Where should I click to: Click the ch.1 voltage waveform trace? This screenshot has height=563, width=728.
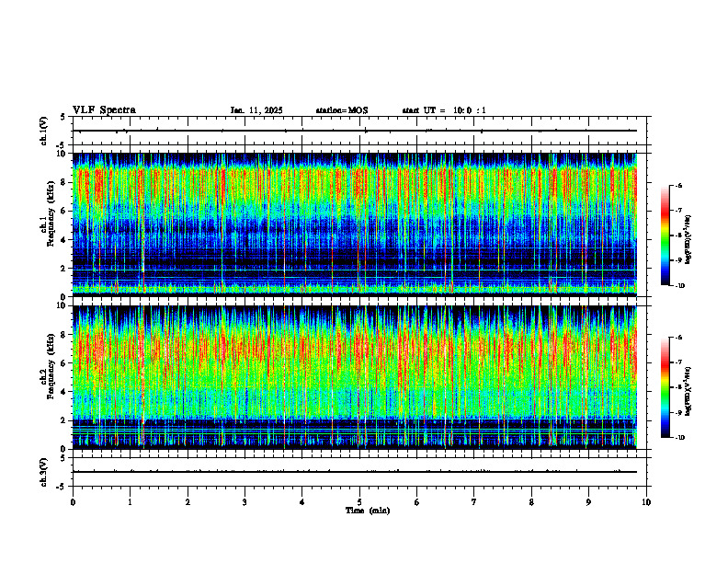[x=355, y=131]
